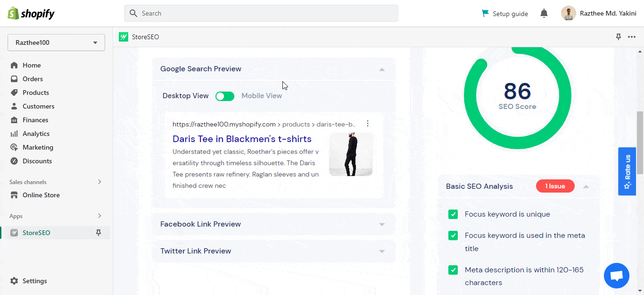Click the 86 SEO Score progress ring
The width and height of the screenshot is (644, 295).
coord(517,96)
